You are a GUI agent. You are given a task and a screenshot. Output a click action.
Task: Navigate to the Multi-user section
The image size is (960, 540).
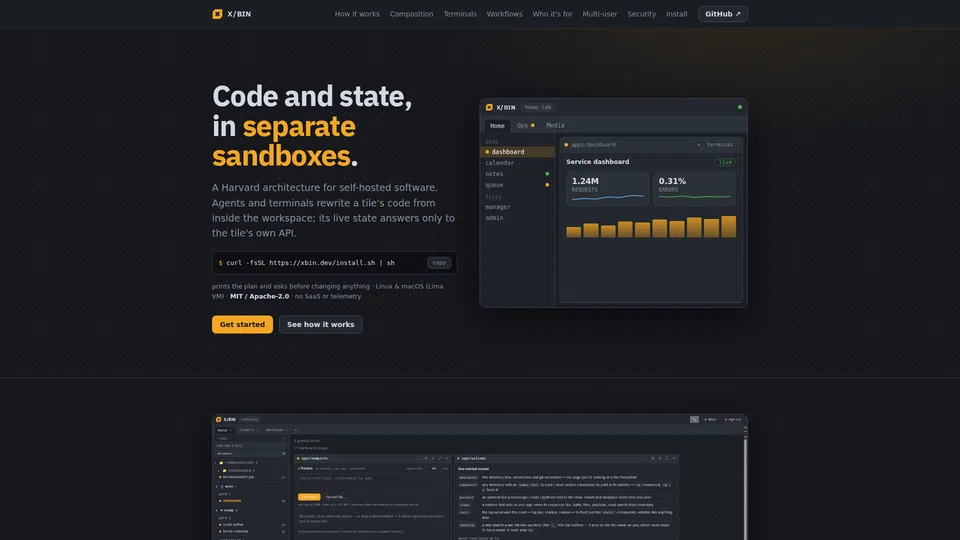pyautogui.click(x=599, y=14)
